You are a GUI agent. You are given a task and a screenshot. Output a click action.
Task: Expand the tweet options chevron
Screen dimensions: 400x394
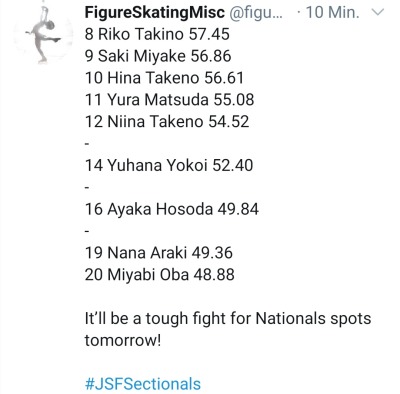coord(378,13)
